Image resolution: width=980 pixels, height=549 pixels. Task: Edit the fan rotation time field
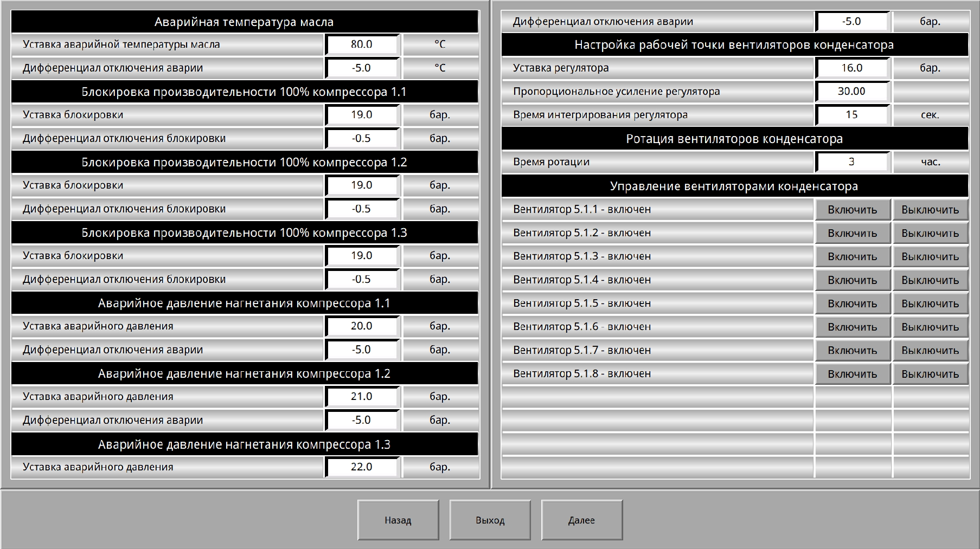point(851,162)
